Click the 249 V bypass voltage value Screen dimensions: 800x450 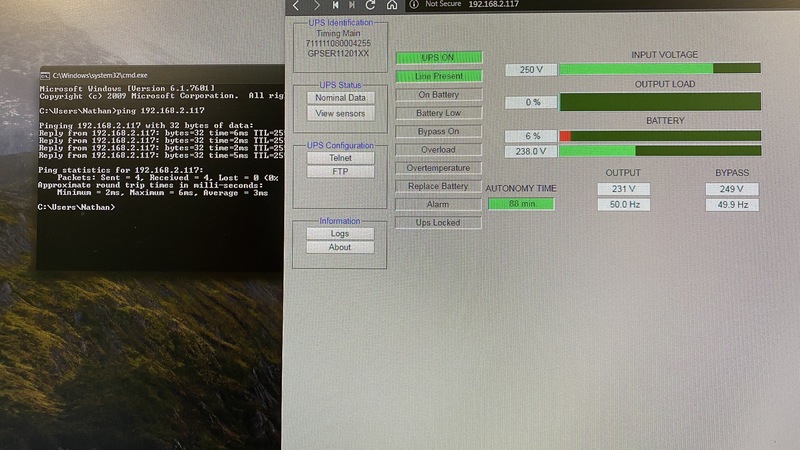732,189
